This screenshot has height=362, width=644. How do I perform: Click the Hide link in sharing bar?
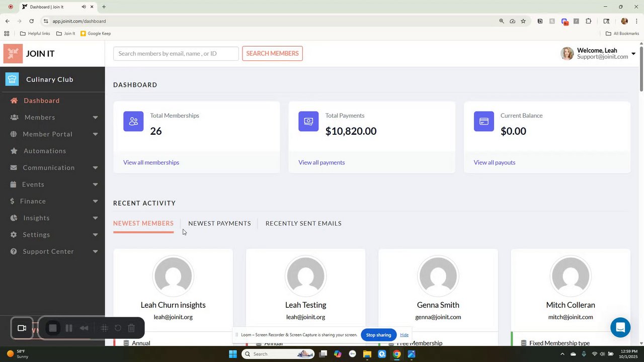[x=404, y=335]
